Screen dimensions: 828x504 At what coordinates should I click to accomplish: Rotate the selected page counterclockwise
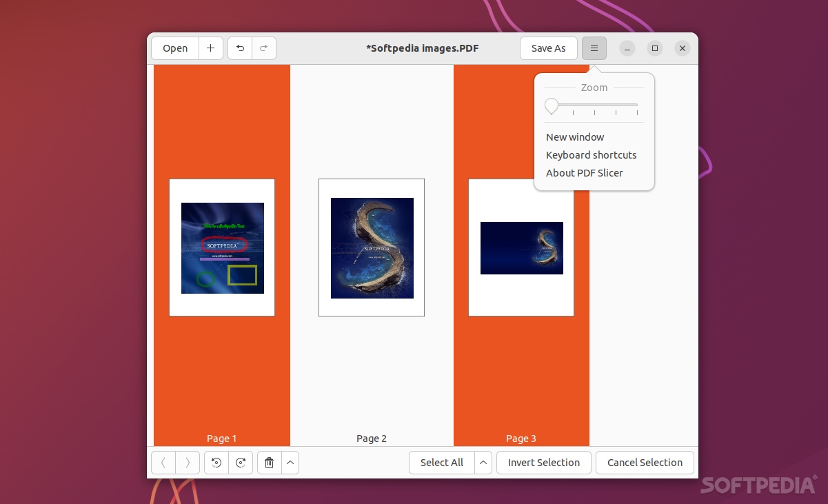pyautogui.click(x=216, y=462)
